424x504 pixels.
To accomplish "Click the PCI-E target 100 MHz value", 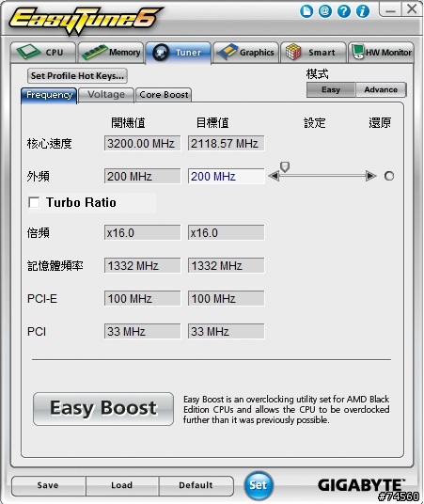I will [x=226, y=299].
